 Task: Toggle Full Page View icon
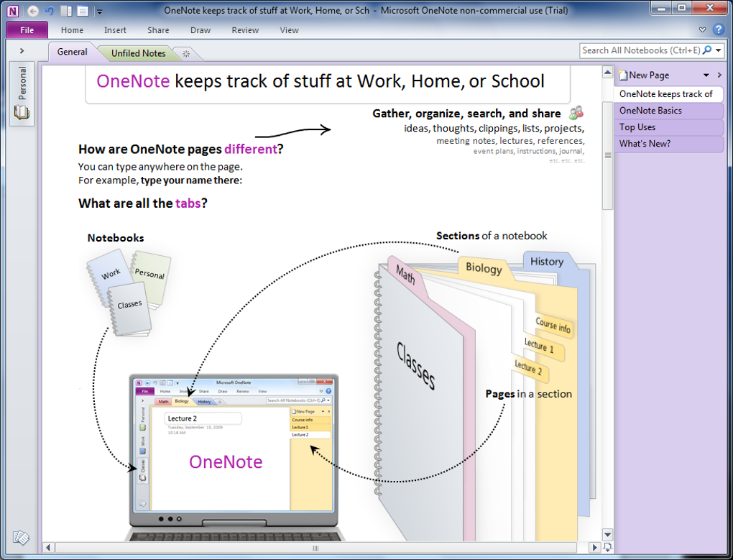(x=83, y=11)
